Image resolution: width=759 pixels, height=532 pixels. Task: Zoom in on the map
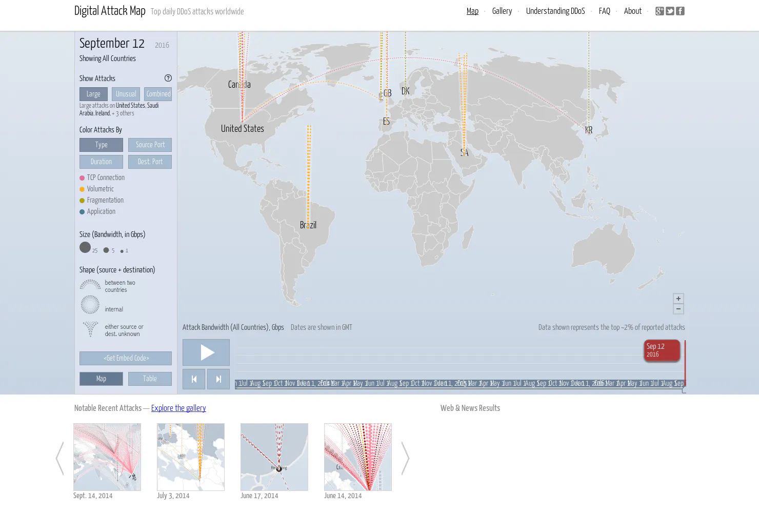click(x=678, y=299)
